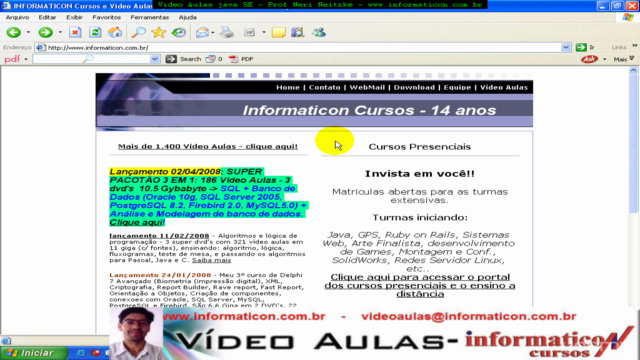This screenshot has width=640, height=360.
Task: Click the 'Lançamento 24/01/2008' heading text
Action: 160,275
